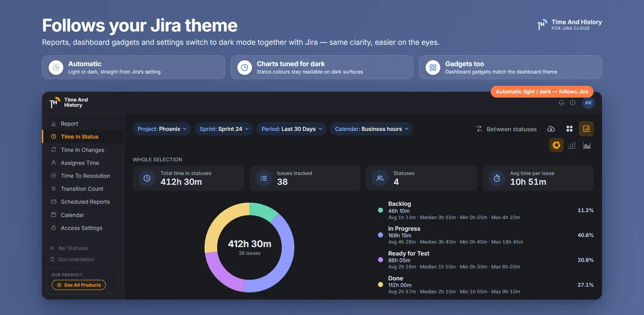The width and height of the screenshot is (644, 315).
Task: Choose the bar chart type
Action: tap(572, 145)
